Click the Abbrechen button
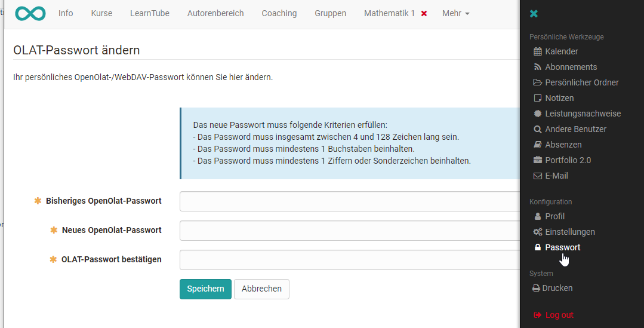The width and height of the screenshot is (644, 328). [x=261, y=289]
